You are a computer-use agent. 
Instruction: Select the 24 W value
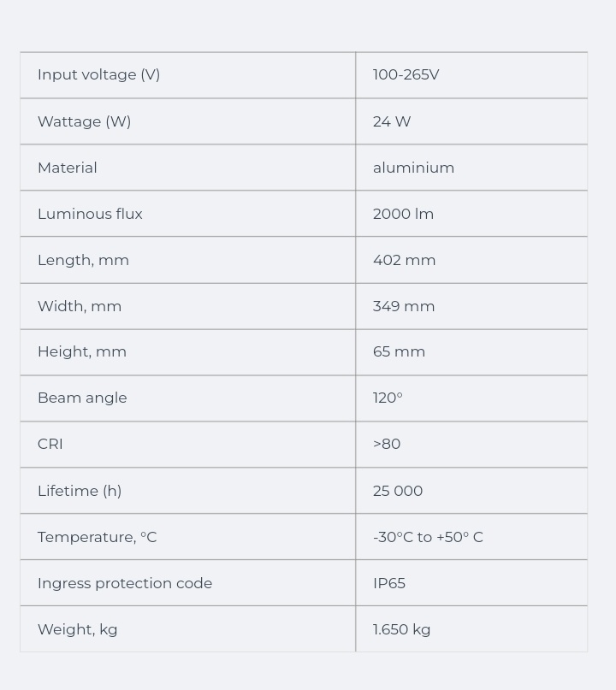pyautogui.click(x=392, y=121)
